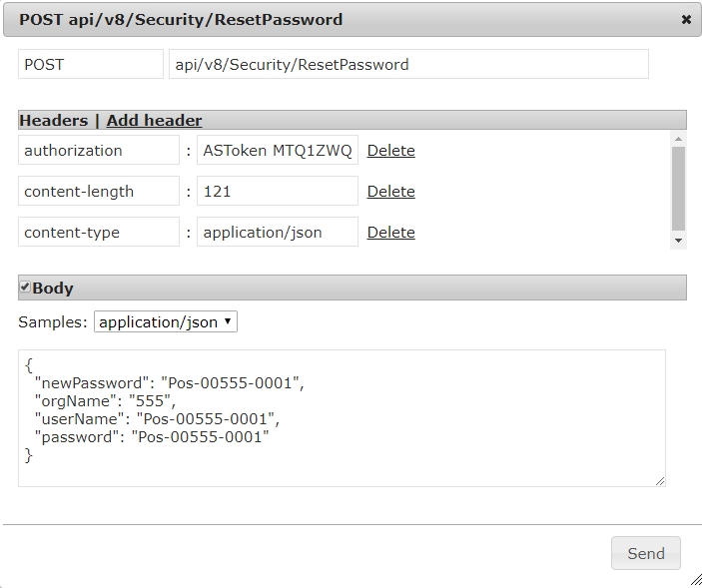Click the headers scrollbar up arrow
This screenshot has height=588, width=702.
[x=678, y=139]
